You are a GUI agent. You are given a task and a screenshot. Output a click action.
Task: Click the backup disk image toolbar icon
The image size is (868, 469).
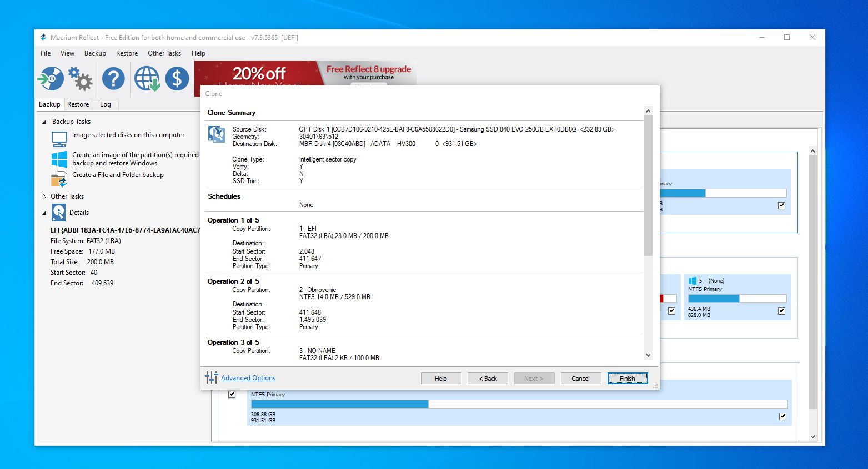click(51, 78)
